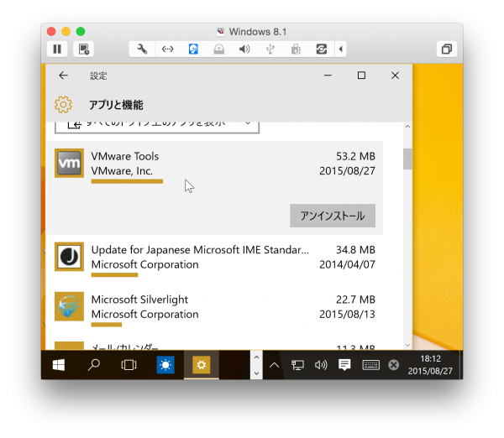504x438 pixels.
Task: Open taskbar search magnifier
Action: [x=93, y=365]
